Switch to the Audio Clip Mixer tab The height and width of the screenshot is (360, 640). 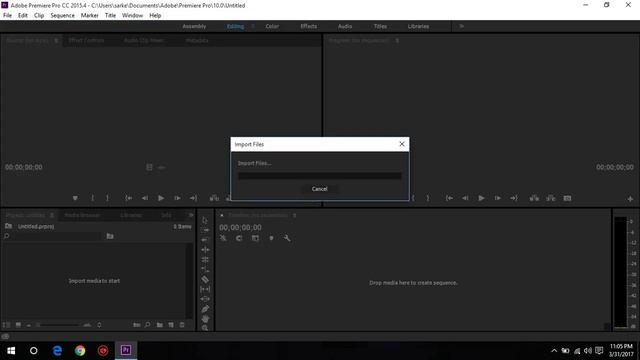click(x=144, y=40)
